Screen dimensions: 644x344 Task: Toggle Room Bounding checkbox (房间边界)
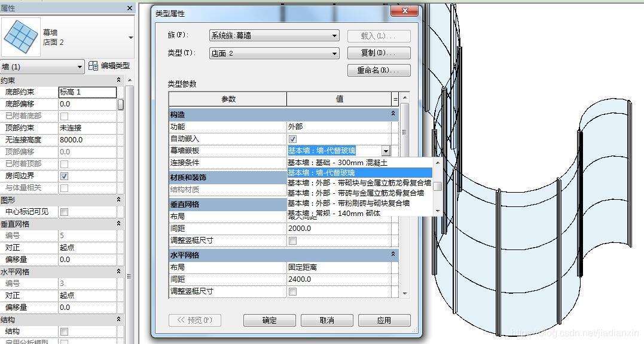click(64, 176)
